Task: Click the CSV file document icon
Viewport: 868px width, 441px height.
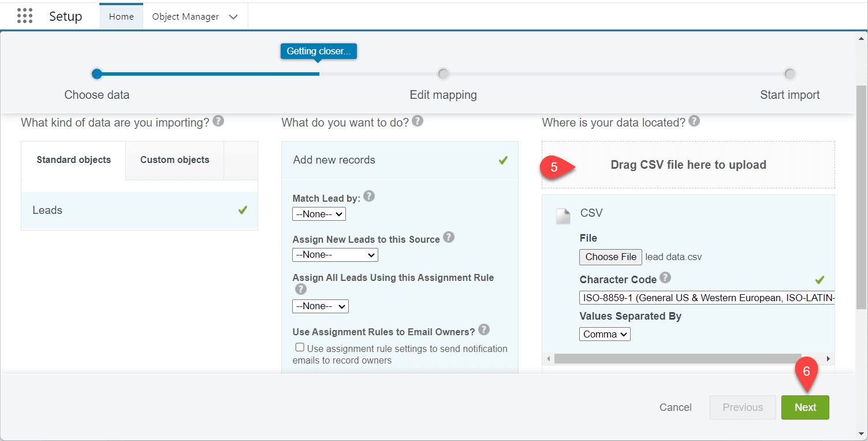Action: (563, 216)
